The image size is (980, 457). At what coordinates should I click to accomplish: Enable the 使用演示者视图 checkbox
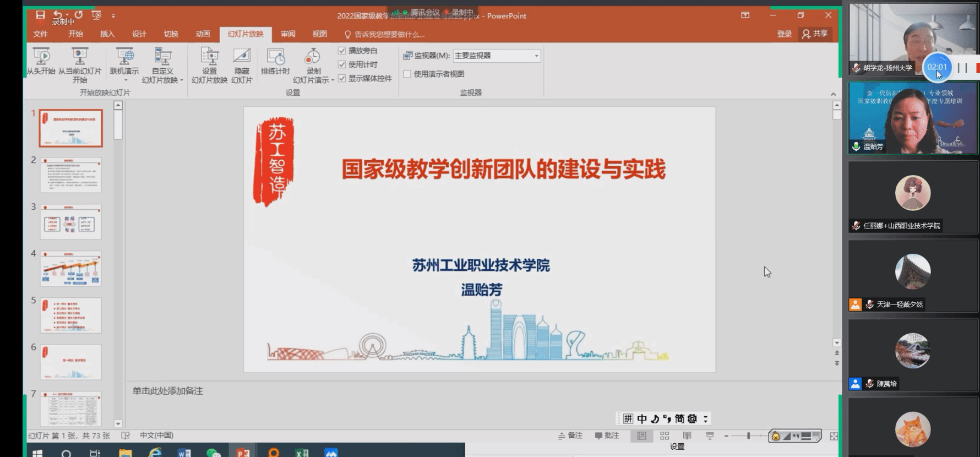click(407, 74)
